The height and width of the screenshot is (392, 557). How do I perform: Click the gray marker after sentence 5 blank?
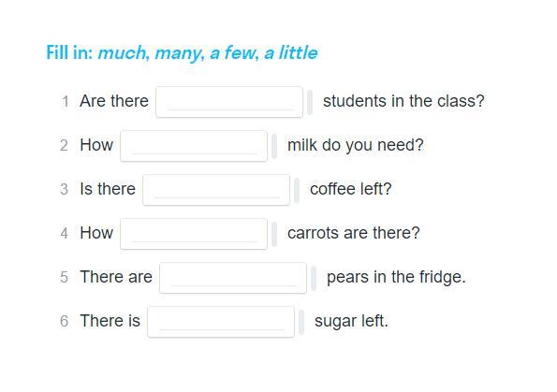click(x=314, y=279)
